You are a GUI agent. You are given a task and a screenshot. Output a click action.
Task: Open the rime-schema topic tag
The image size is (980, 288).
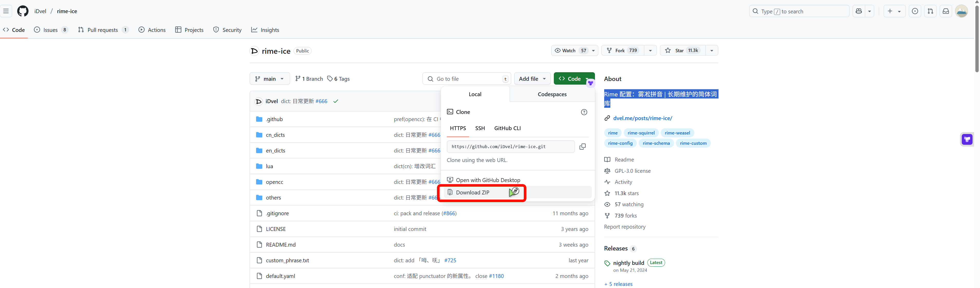(x=656, y=143)
